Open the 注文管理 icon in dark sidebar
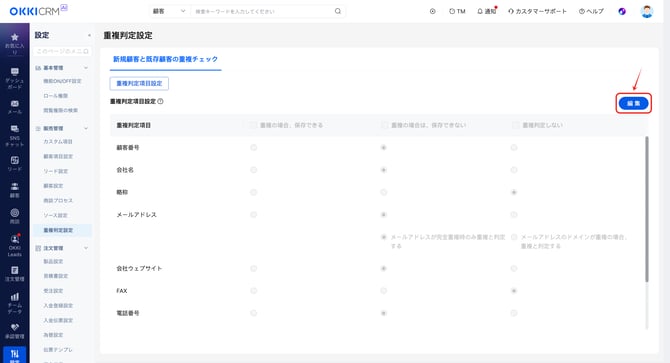This screenshot has height=363, width=670. (x=15, y=270)
